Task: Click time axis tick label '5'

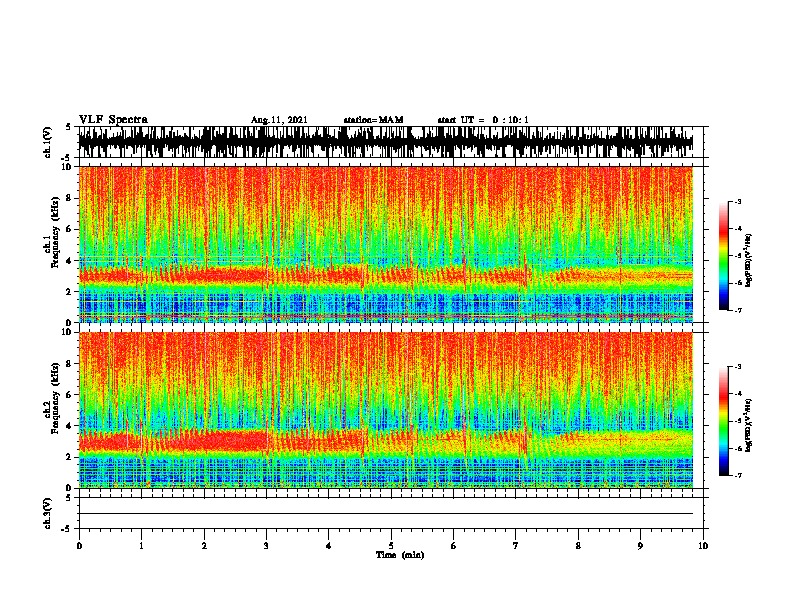Action: coord(391,546)
